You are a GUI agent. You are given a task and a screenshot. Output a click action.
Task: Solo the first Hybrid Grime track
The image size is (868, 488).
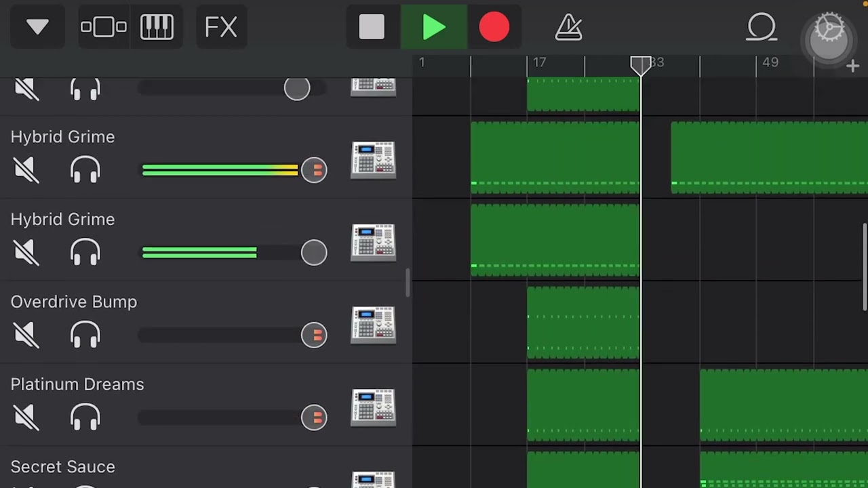pos(85,170)
